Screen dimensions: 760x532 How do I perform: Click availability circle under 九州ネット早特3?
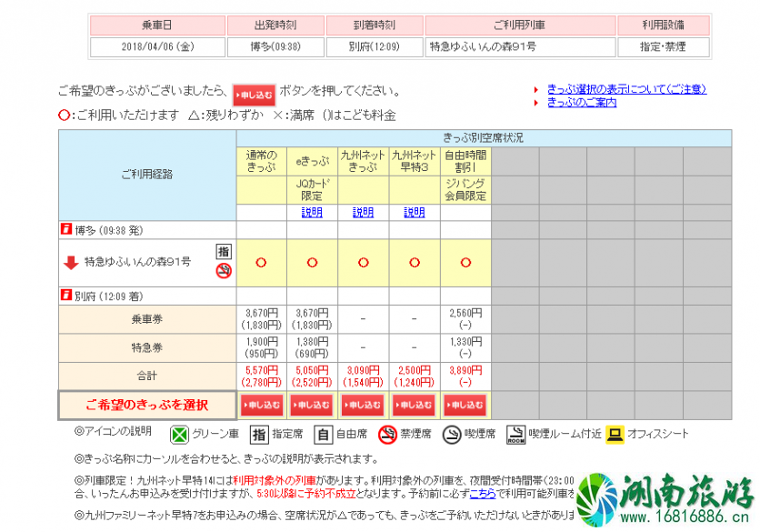coord(415,263)
